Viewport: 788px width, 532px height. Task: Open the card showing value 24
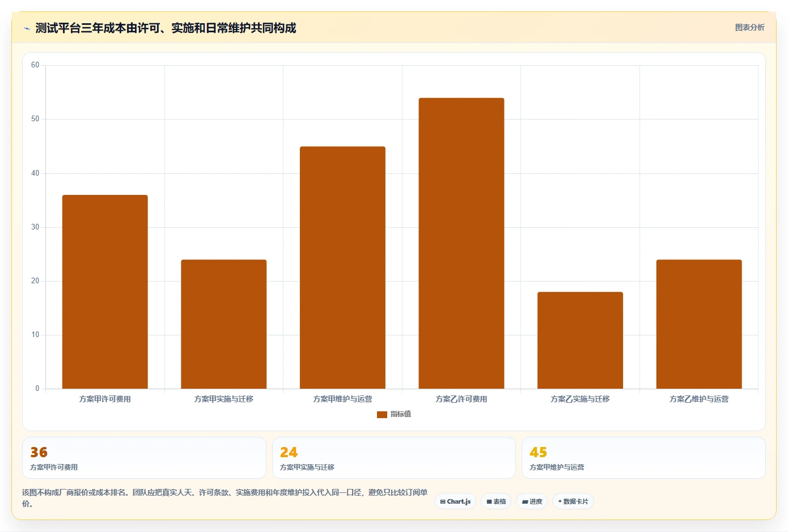tap(394, 458)
